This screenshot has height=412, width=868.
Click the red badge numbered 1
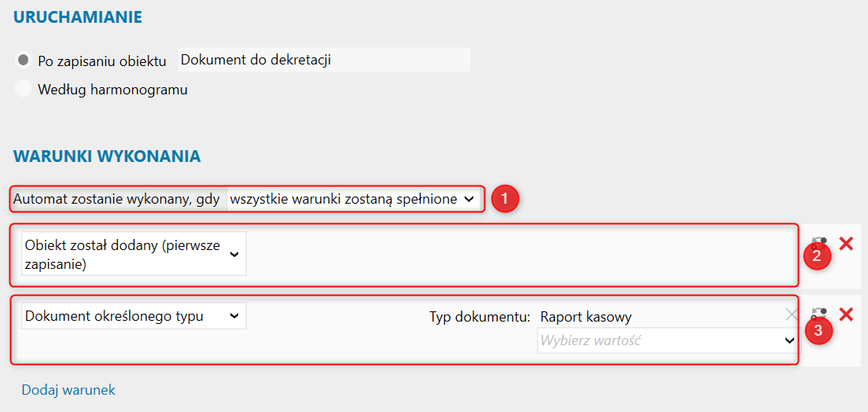(505, 199)
